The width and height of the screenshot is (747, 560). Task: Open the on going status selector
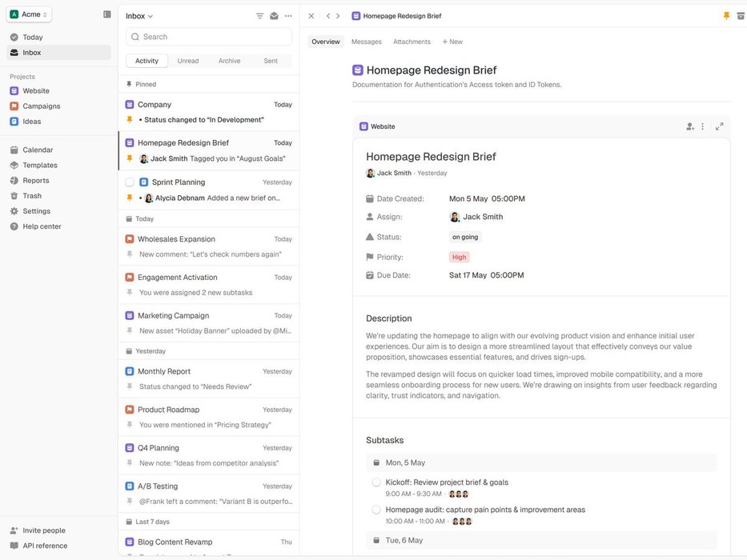[466, 237]
